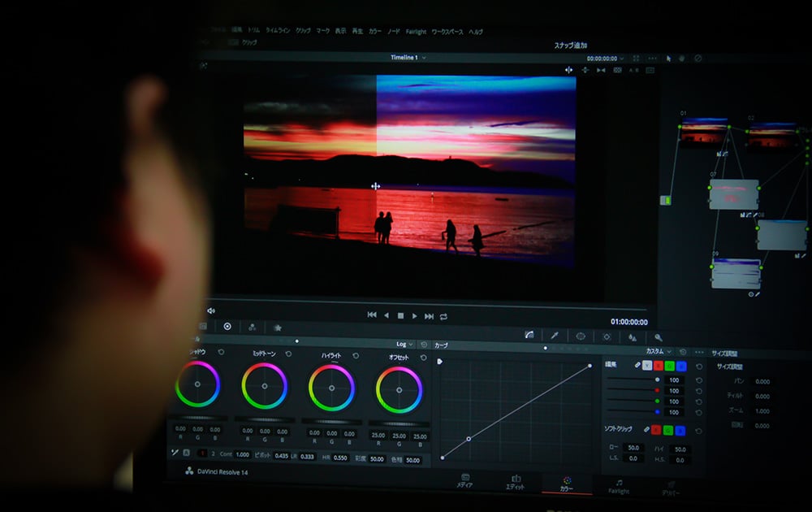Open the viewer options three-dot menu
This screenshot has width=812, height=512.
pos(653,59)
